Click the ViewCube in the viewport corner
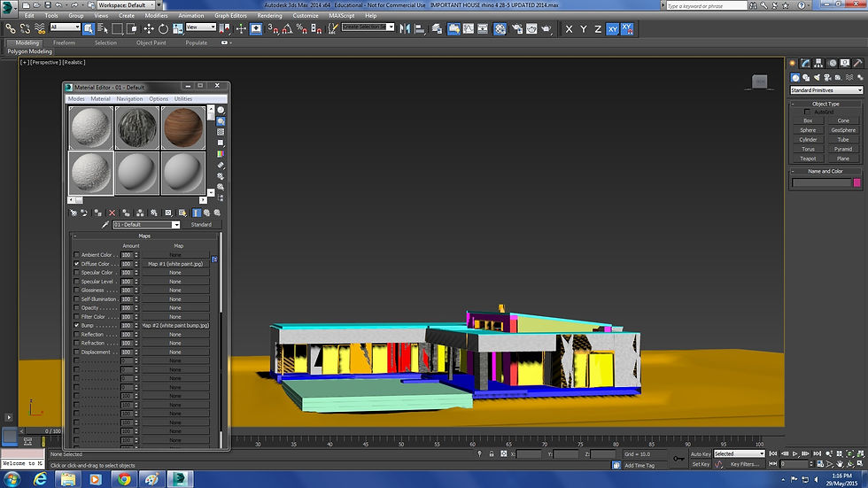 tap(760, 82)
